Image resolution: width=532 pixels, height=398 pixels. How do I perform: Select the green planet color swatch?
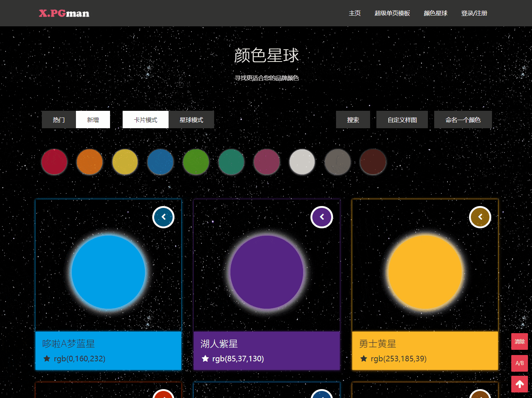196,162
